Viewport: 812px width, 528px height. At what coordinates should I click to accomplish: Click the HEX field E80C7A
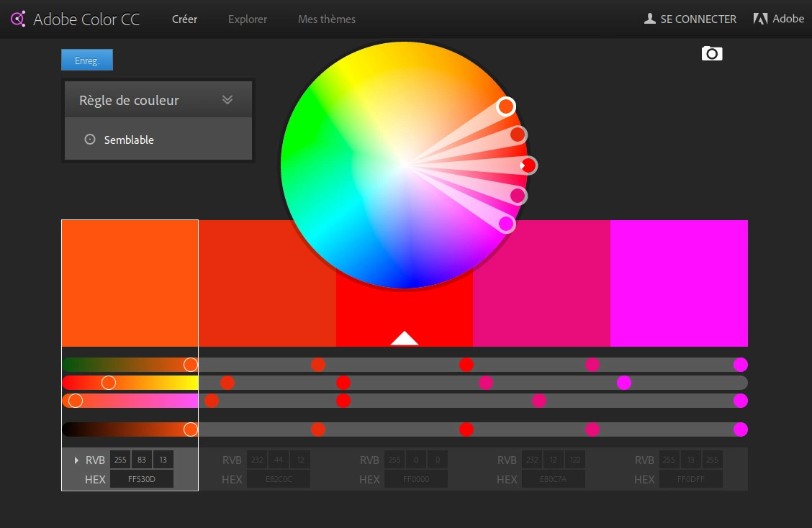pos(554,479)
